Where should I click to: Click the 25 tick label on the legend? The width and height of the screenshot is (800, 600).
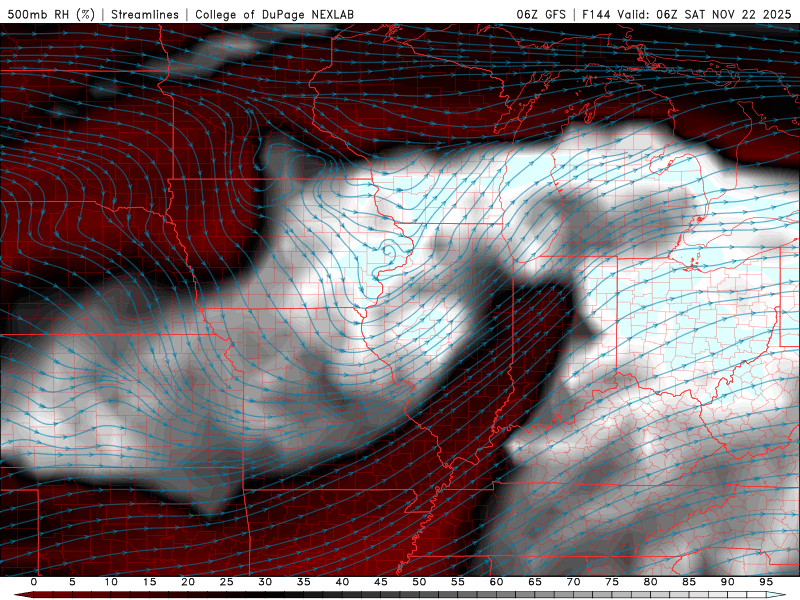[x=227, y=582]
